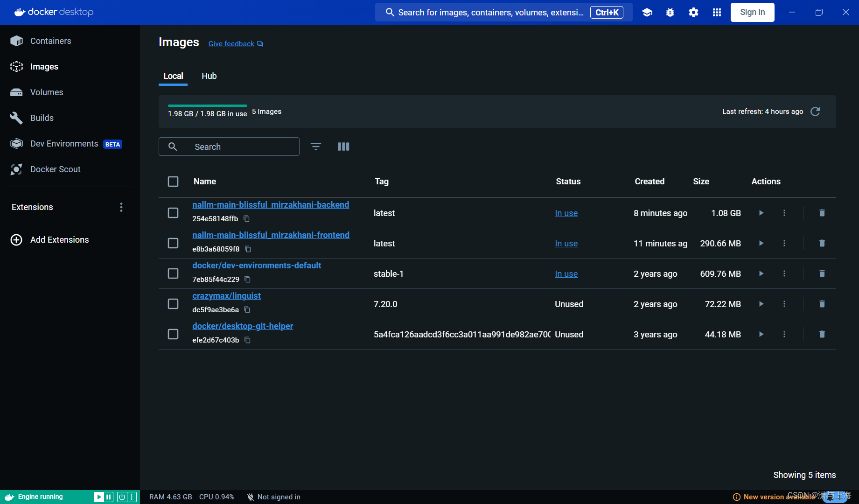Check the crazymax/linguist image row

pyautogui.click(x=173, y=304)
